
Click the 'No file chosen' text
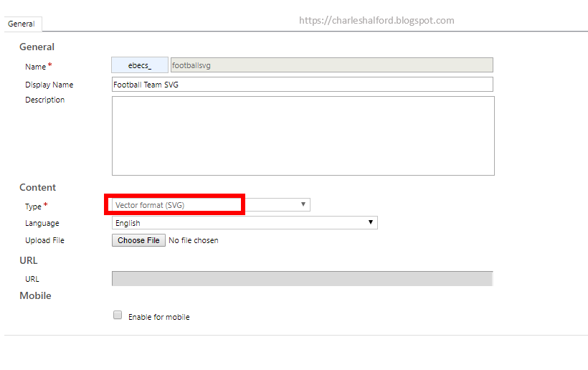194,240
